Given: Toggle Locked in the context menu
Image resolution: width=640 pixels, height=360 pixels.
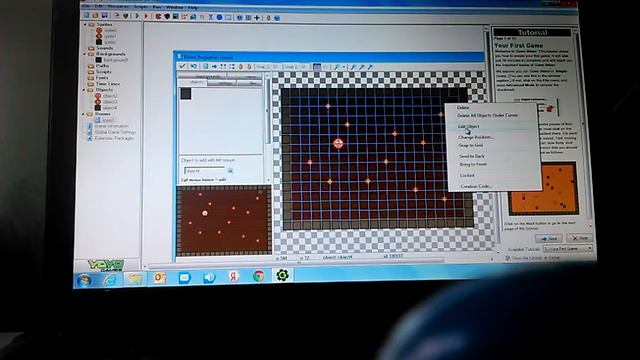Looking at the screenshot, I should click(467, 175).
